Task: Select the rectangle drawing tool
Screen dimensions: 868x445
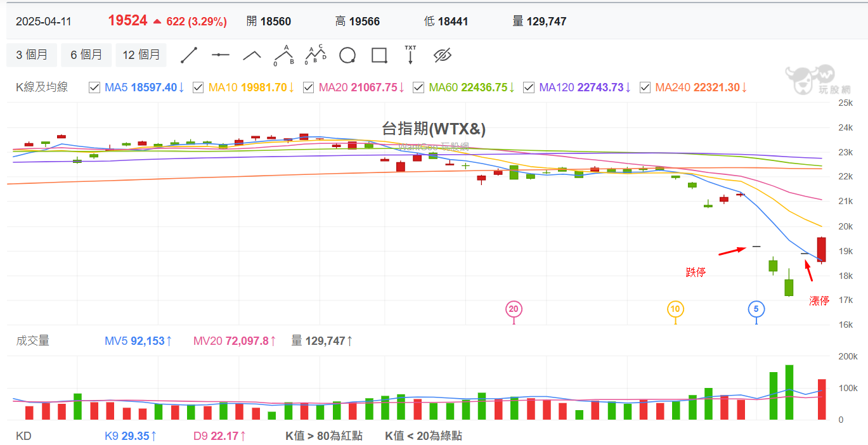Action: point(379,56)
